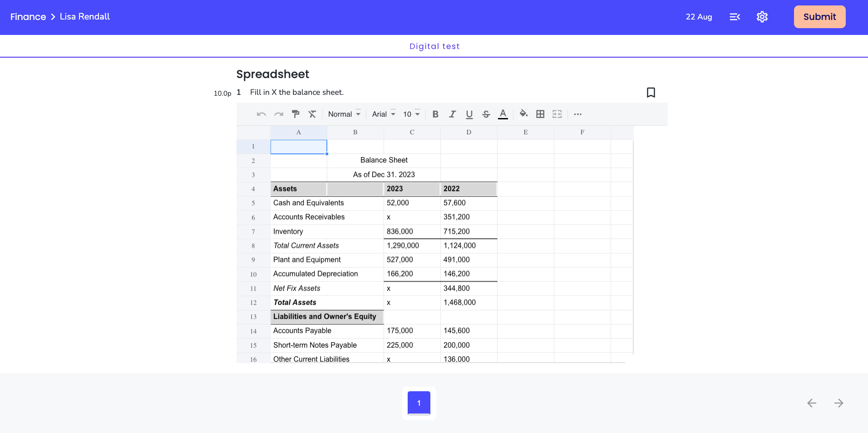Click the merge cells icon

tap(557, 114)
